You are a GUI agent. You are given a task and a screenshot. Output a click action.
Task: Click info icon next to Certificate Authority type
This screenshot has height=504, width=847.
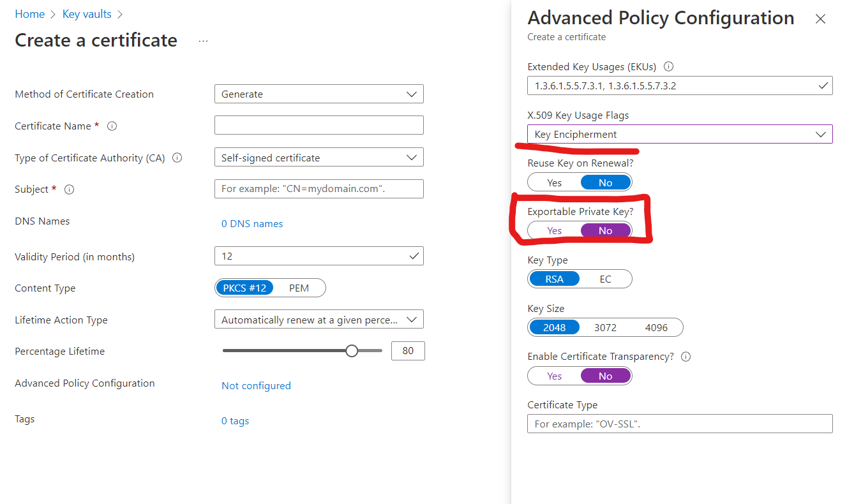pyautogui.click(x=177, y=158)
